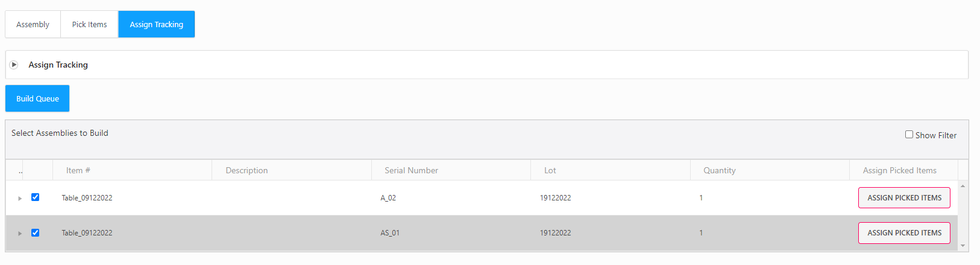
Task: Select the Description column header
Action: (247, 171)
